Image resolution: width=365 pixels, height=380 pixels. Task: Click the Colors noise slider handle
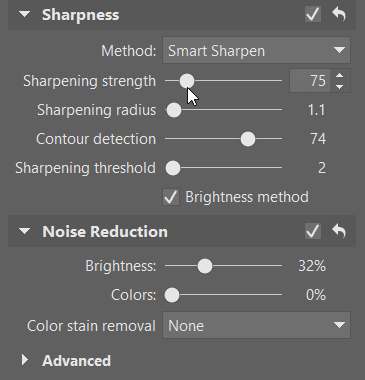[x=172, y=295]
